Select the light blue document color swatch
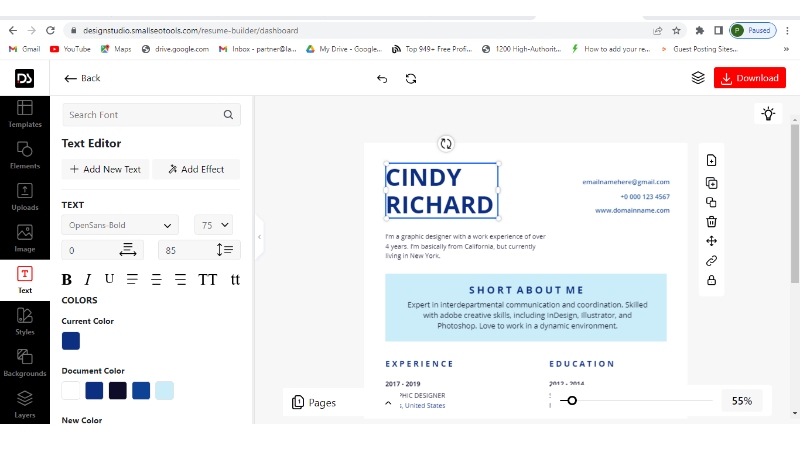 click(x=164, y=390)
